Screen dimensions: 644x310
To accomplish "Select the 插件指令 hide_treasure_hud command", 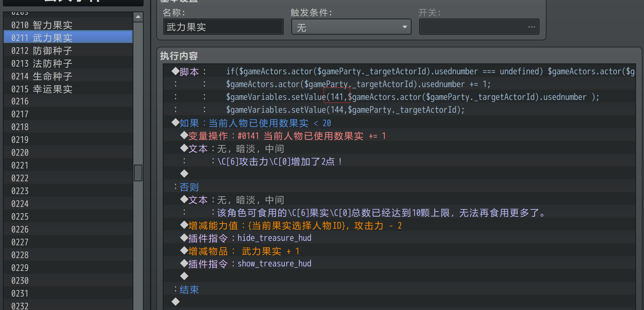I will (399, 238).
